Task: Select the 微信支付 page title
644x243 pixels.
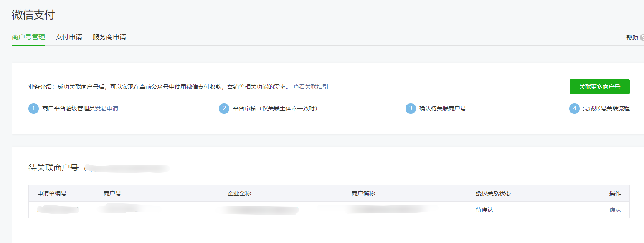Action: (x=33, y=15)
